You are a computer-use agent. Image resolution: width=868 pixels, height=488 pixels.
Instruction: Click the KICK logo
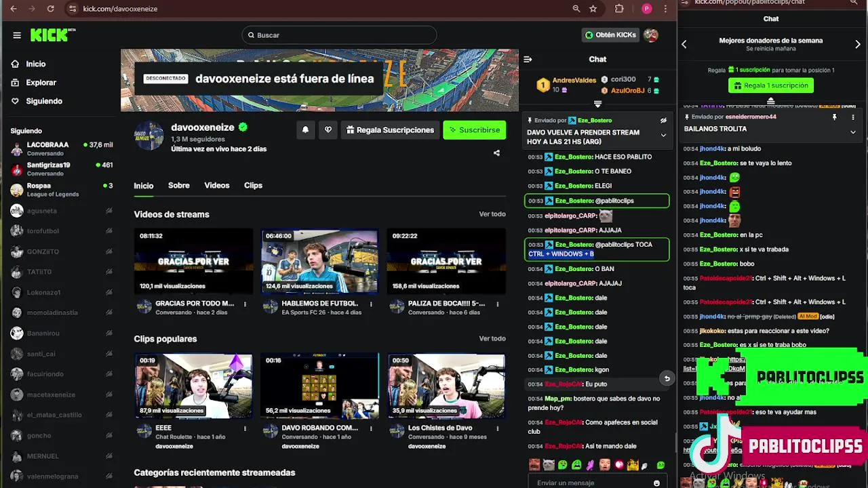[x=52, y=35]
